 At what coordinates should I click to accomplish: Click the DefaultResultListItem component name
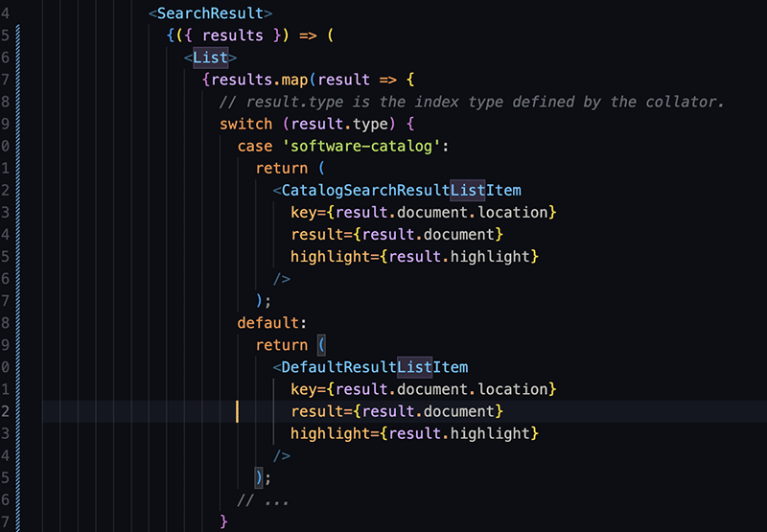(374, 367)
